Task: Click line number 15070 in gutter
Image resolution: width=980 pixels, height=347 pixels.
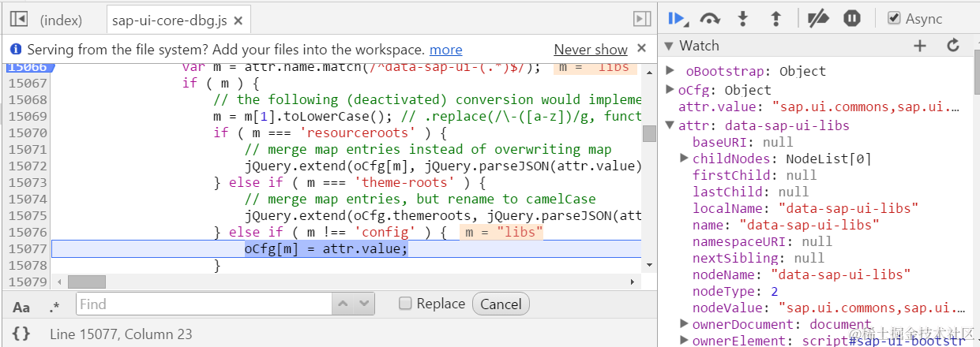Action: coord(27,133)
